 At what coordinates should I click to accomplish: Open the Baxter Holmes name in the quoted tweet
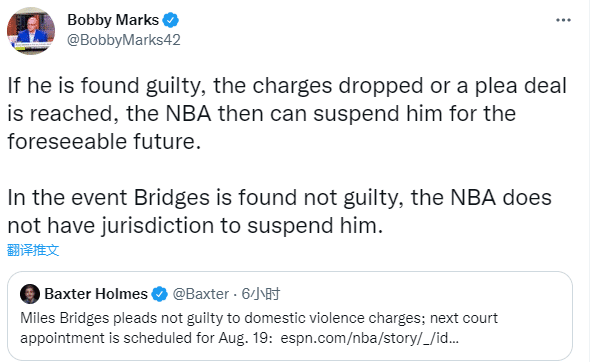point(96,294)
